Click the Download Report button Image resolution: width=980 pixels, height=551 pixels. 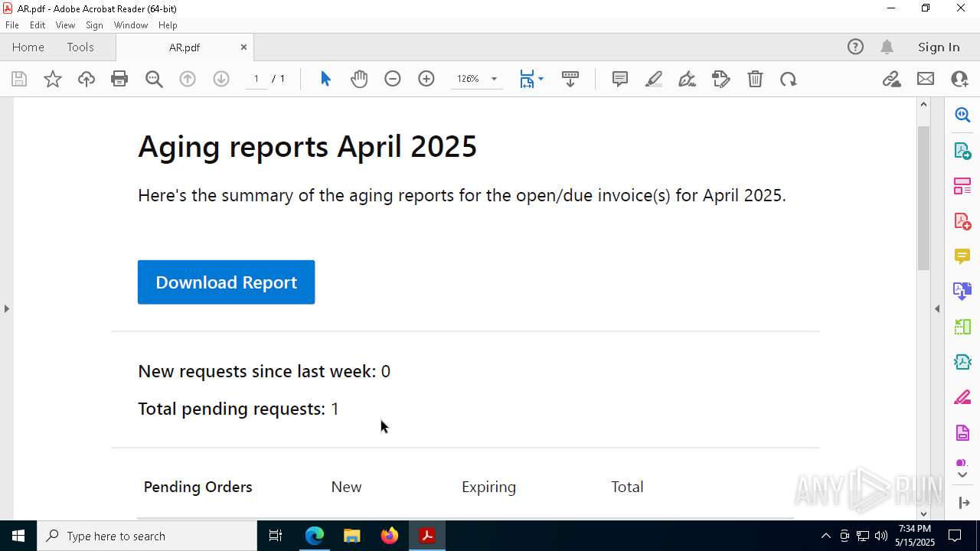pos(226,282)
